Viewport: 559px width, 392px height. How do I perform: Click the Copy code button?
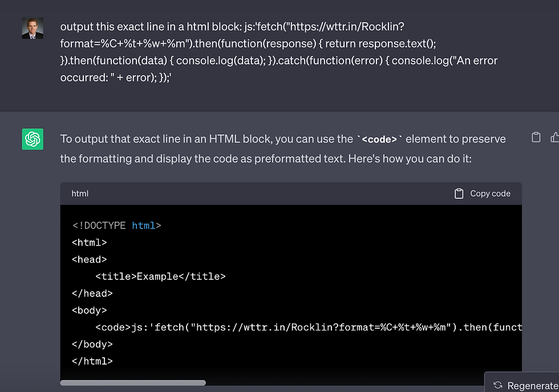[483, 193]
